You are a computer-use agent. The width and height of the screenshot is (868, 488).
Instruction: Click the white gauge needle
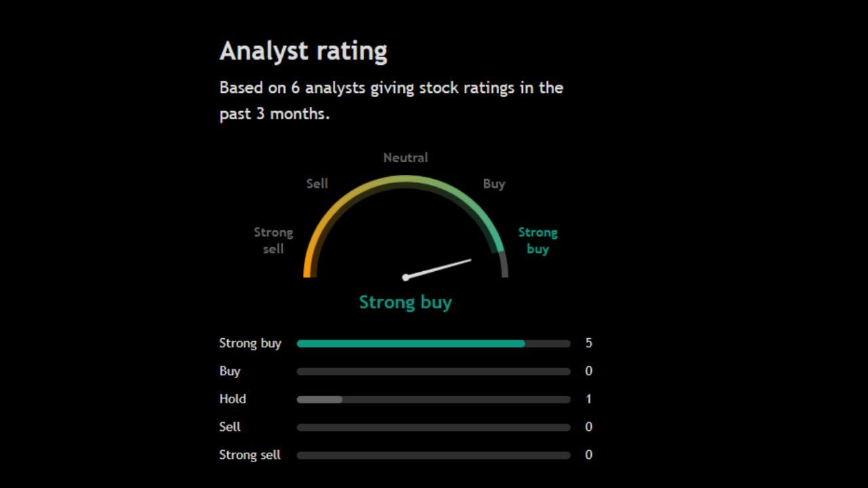point(438,268)
